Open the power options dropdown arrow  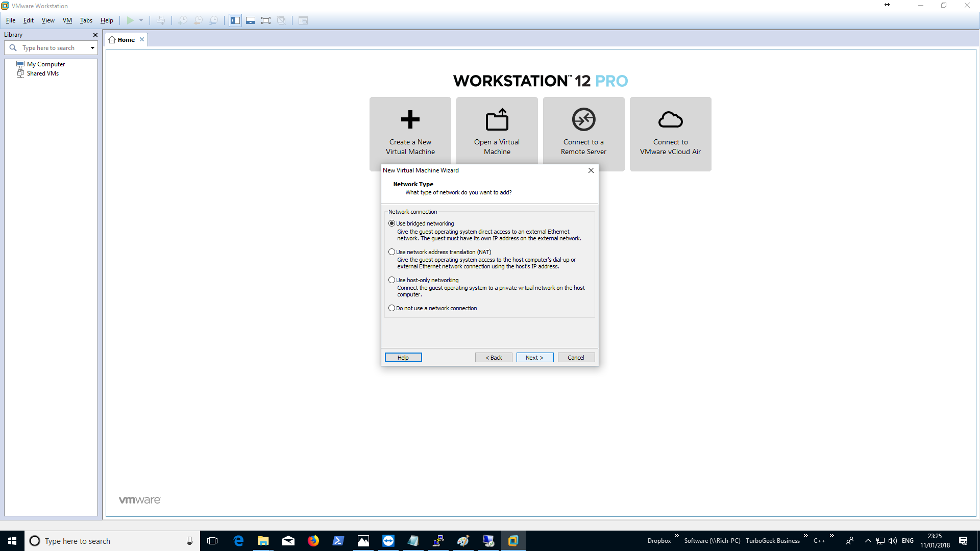coord(141,20)
